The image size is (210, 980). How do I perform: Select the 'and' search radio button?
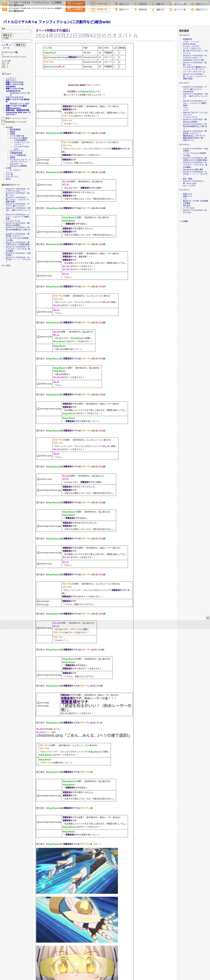click(x=7, y=45)
